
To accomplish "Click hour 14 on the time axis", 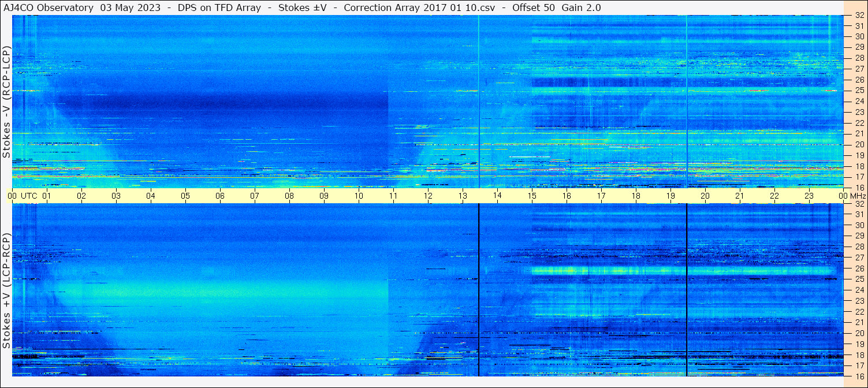I will coord(497,196).
